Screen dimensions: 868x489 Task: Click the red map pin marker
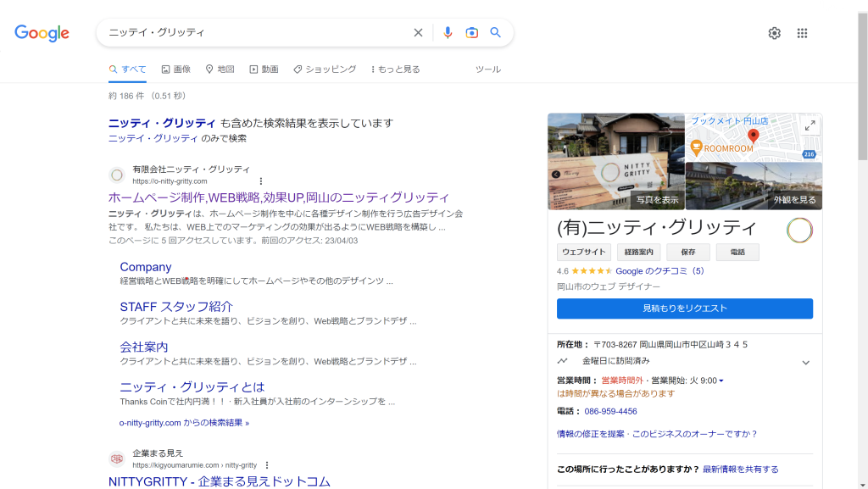click(x=753, y=136)
